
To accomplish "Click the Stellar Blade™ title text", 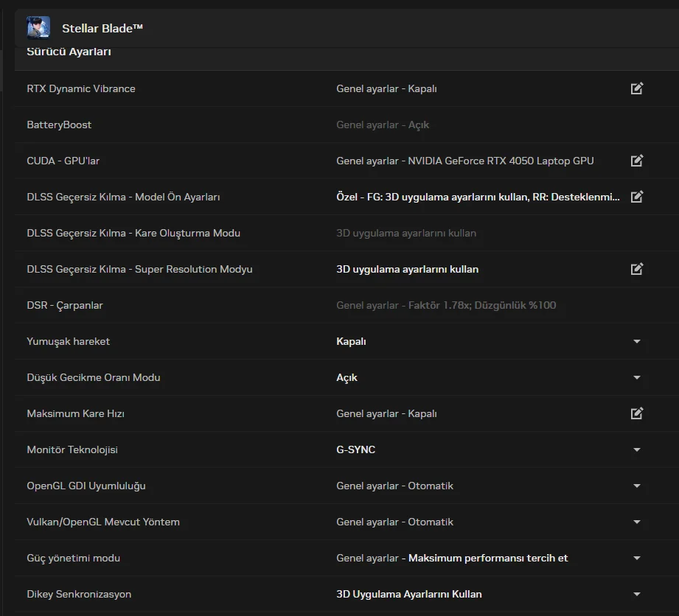I will coord(102,28).
